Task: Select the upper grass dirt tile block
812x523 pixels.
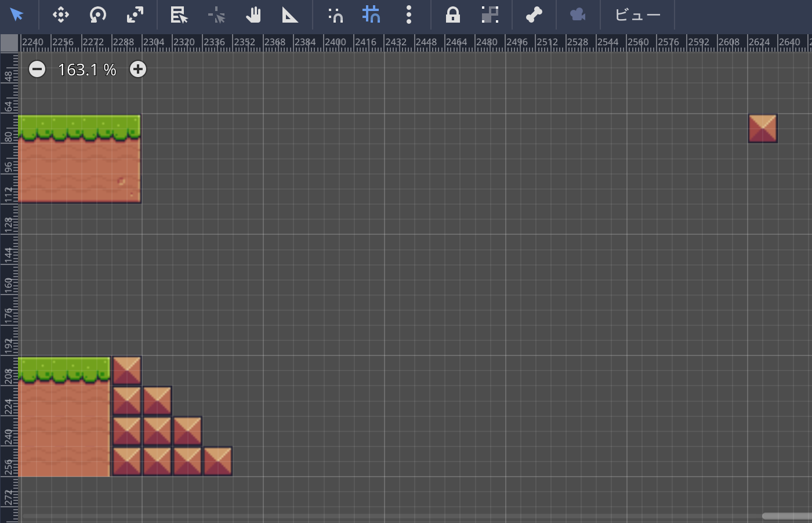Action: (x=79, y=159)
